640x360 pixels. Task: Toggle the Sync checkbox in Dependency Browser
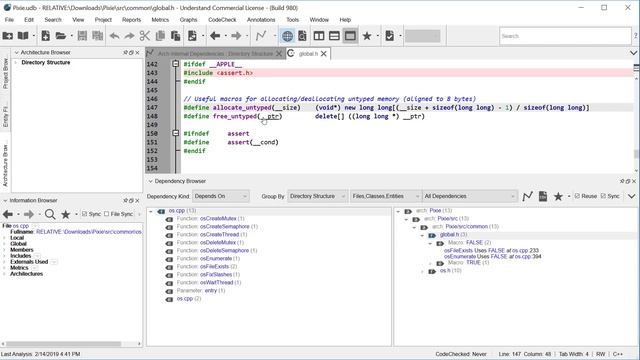pos(603,196)
